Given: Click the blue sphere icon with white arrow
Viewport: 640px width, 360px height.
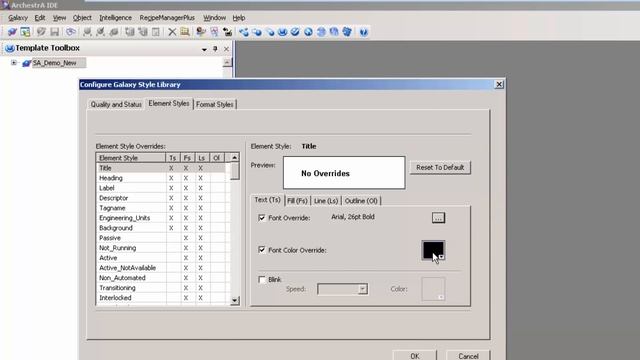Looking at the screenshot, I should click(308, 32).
